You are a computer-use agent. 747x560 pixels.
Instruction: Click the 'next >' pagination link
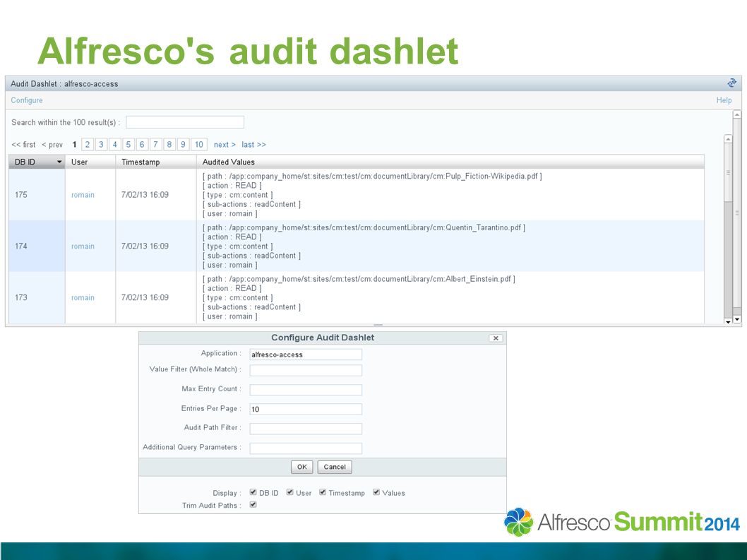[x=225, y=144]
